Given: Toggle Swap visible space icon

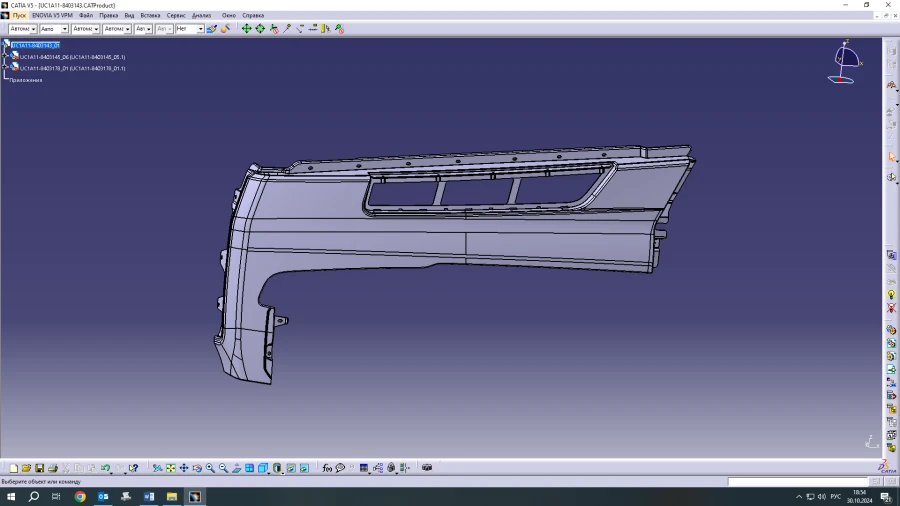Looking at the screenshot, I should [303, 468].
